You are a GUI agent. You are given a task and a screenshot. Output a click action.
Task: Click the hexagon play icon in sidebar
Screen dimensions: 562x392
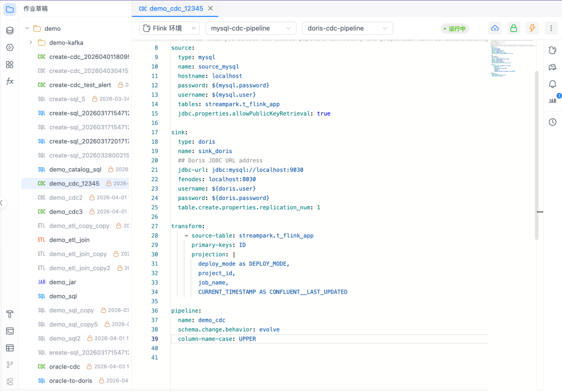coord(10,47)
